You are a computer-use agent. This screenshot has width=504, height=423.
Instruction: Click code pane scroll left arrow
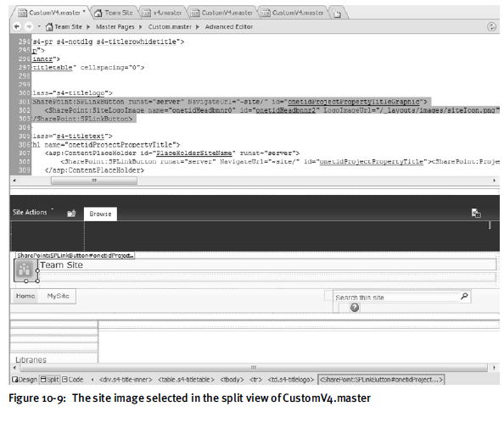coord(14,181)
